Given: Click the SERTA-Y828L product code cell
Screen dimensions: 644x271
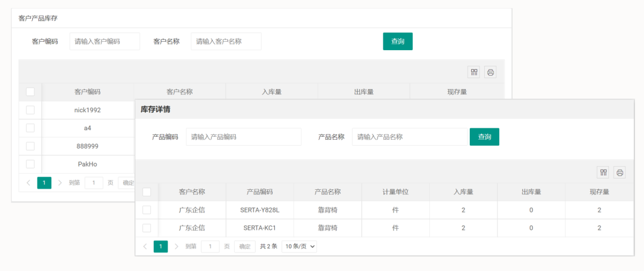Looking at the screenshot, I should coord(259,210).
